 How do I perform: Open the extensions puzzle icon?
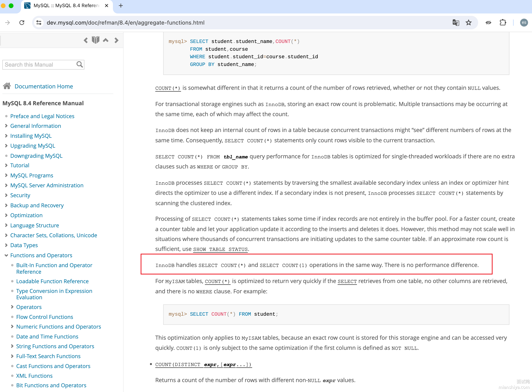coord(503,23)
